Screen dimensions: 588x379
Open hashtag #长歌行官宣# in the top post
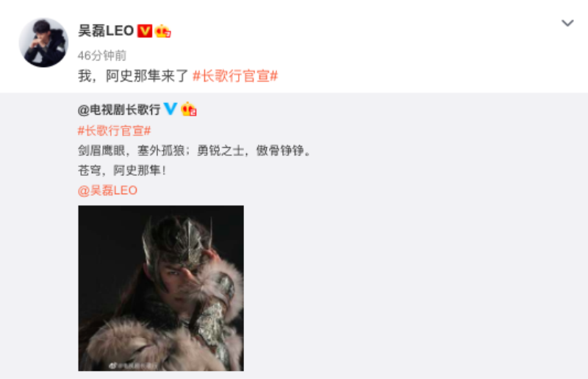point(235,77)
